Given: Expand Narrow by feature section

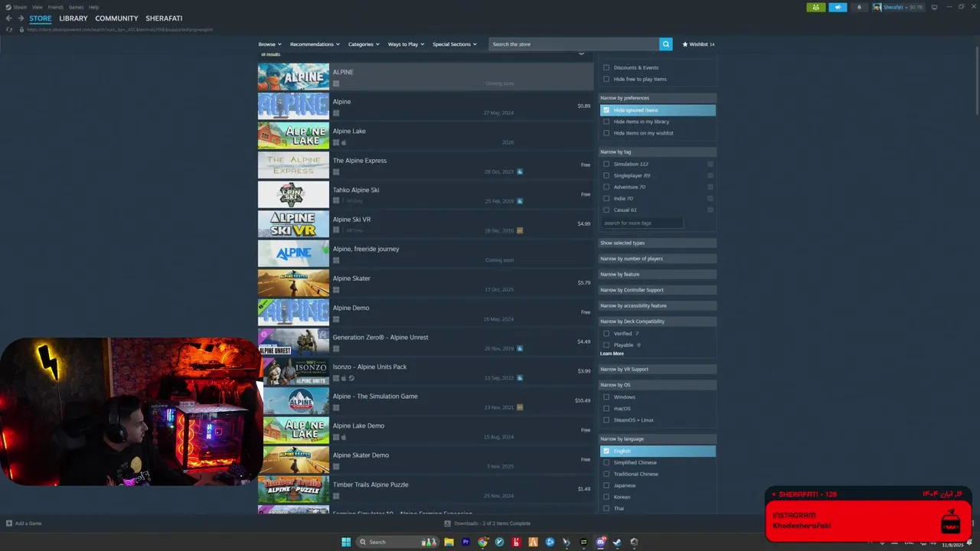Looking at the screenshot, I should pyautogui.click(x=658, y=274).
